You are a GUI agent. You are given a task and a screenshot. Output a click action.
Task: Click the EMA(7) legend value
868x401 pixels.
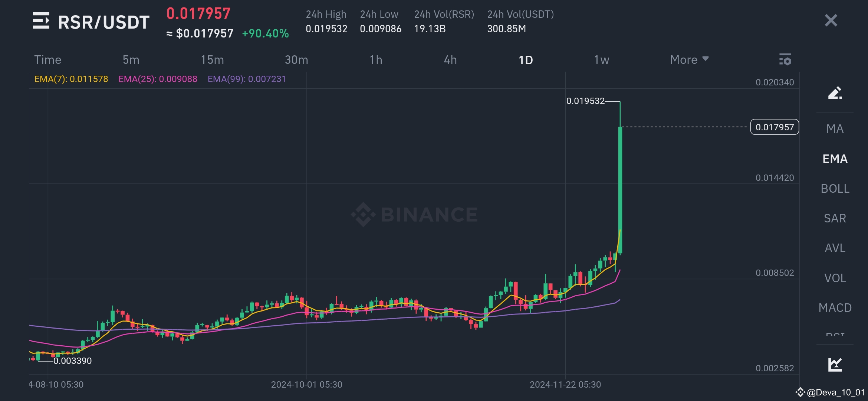click(71, 79)
